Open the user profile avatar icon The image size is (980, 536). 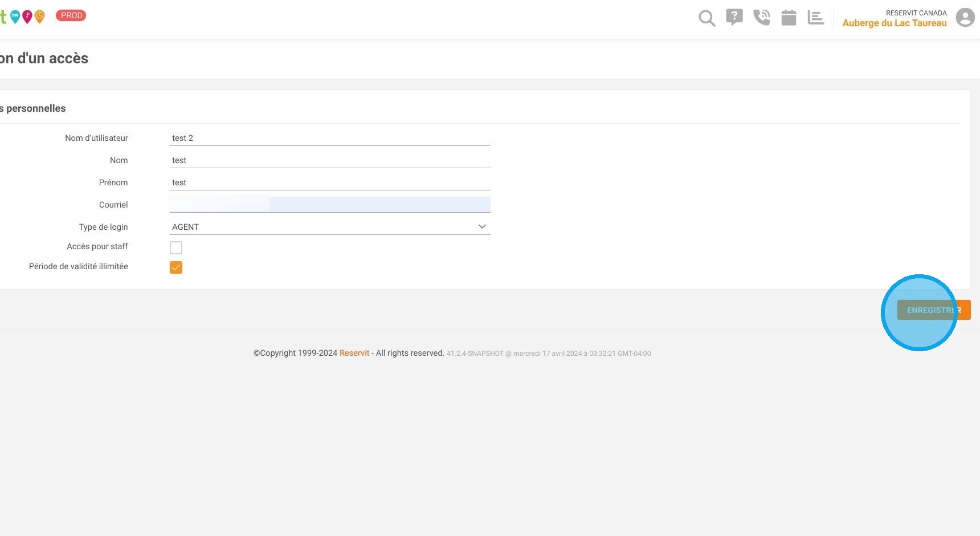[x=965, y=17]
